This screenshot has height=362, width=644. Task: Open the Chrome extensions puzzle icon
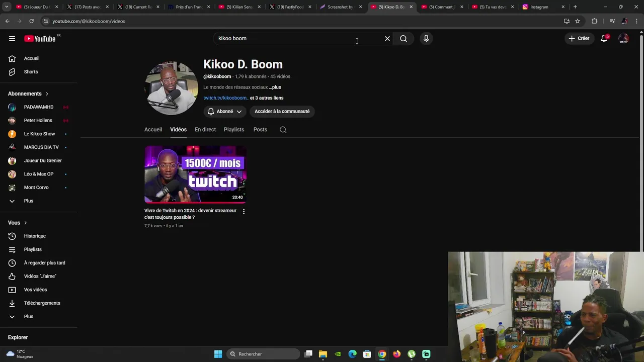pyautogui.click(x=595, y=21)
